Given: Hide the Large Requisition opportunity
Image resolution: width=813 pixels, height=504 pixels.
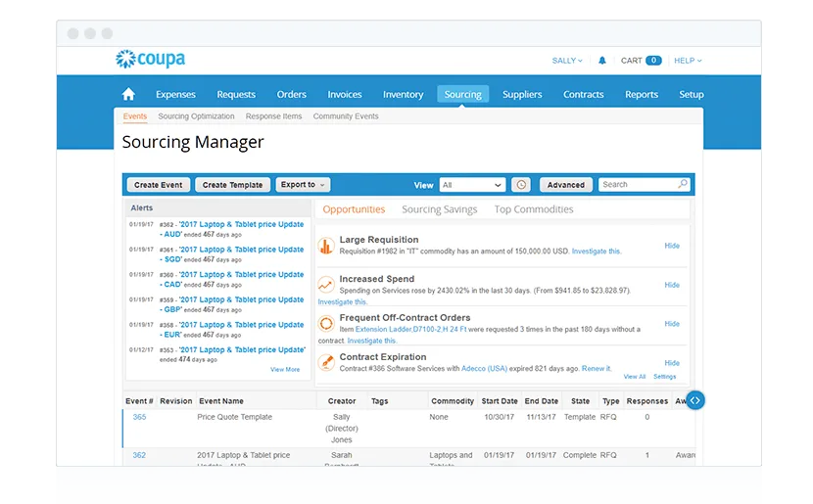Looking at the screenshot, I should click(x=672, y=246).
